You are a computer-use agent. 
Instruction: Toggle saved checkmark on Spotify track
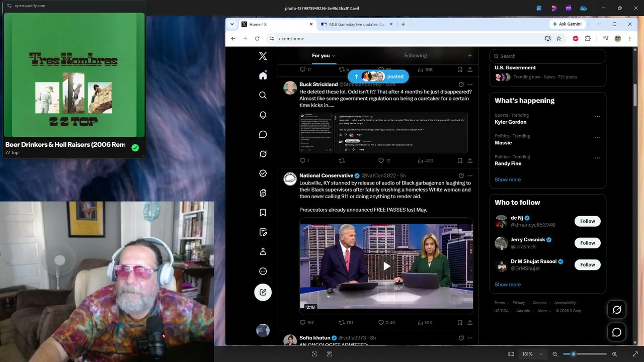tap(135, 148)
